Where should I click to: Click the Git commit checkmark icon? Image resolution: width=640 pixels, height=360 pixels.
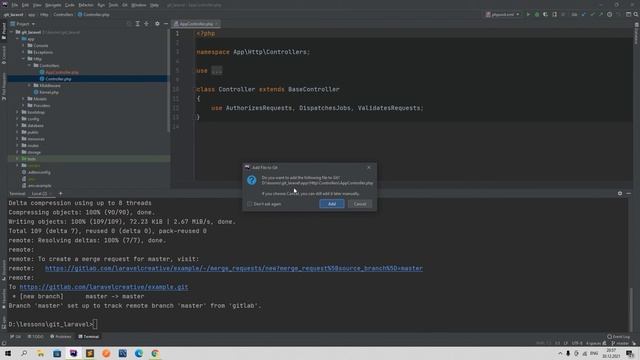tap(592, 14)
